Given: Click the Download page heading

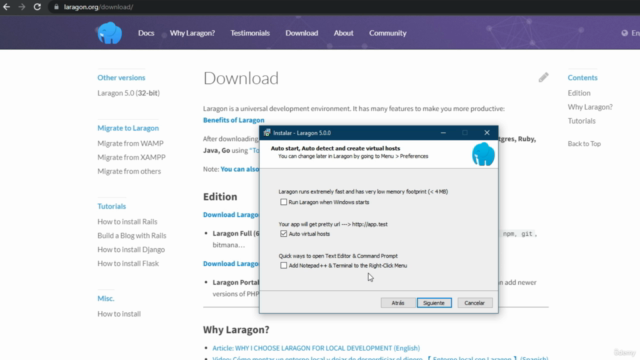Looking at the screenshot, I should (x=241, y=78).
